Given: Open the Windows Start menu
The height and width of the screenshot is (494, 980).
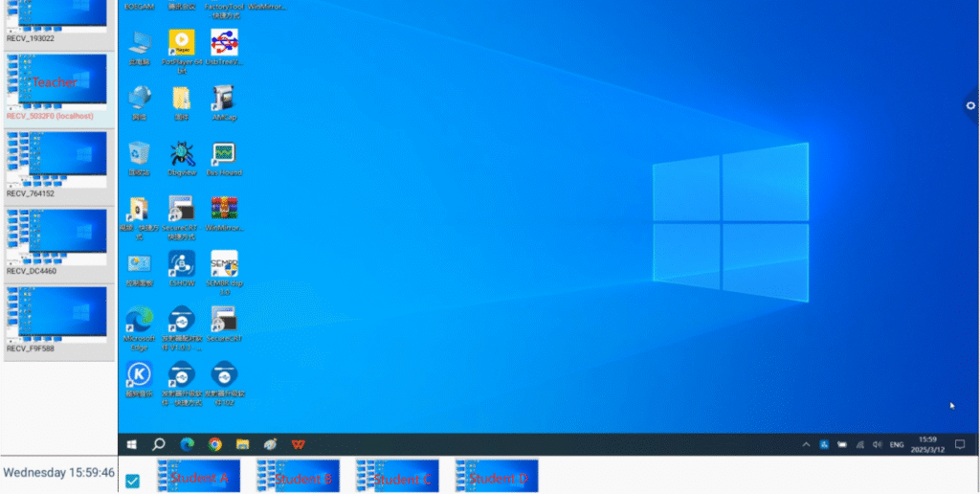Looking at the screenshot, I should pyautogui.click(x=132, y=444).
